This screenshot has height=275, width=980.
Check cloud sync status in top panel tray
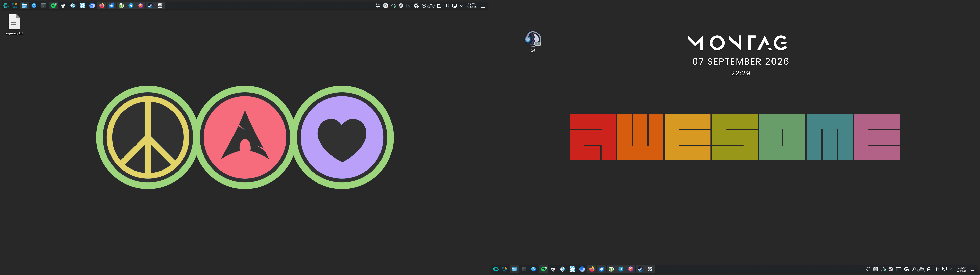click(393, 6)
